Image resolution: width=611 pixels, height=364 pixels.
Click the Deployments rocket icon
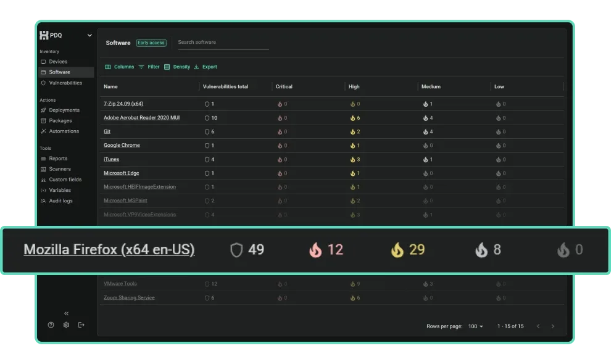43,110
